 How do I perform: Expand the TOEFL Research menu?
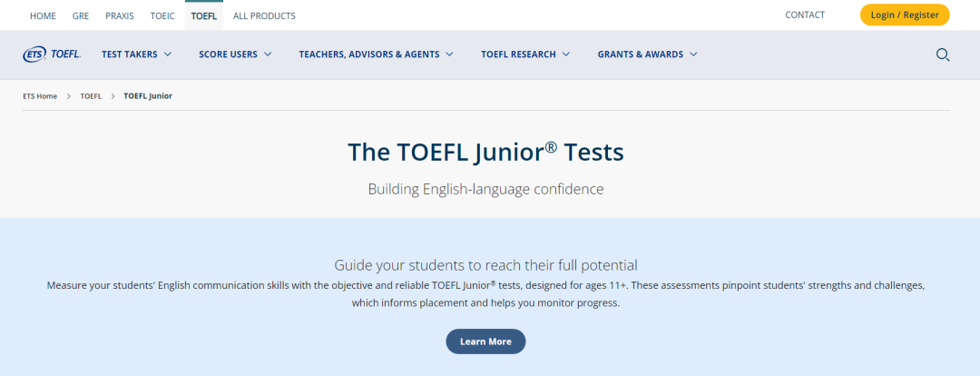click(525, 54)
